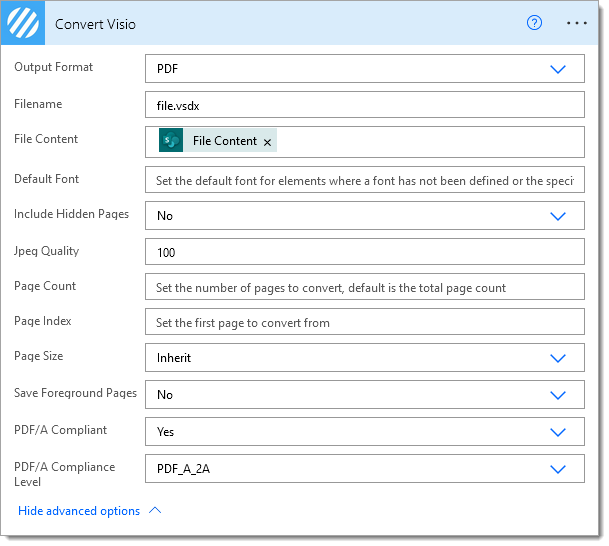Click the Convert Visio title text
Viewport: 609px width, 546px height.
(95, 24)
